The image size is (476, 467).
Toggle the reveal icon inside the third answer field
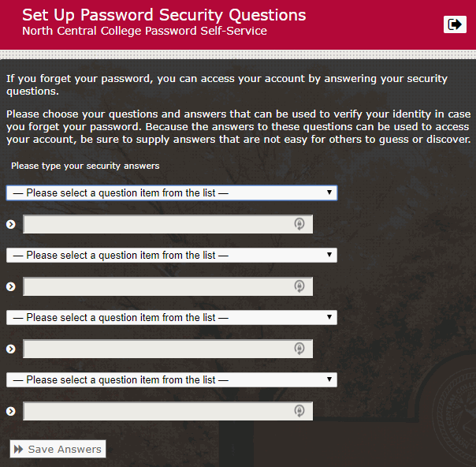(x=299, y=349)
